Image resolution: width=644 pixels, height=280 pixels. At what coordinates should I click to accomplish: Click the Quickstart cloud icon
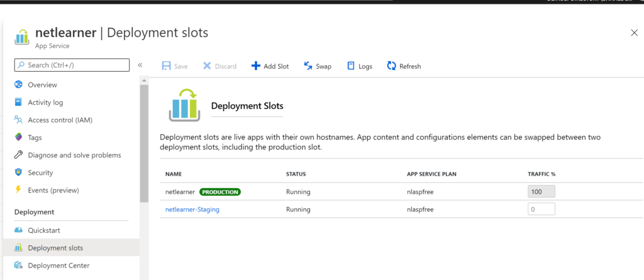tap(18, 230)
